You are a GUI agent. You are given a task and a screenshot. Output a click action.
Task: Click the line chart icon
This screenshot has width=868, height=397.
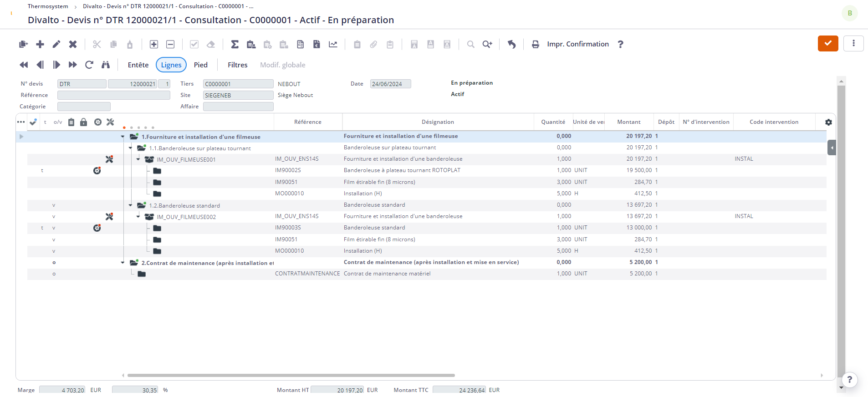[333, 44]
